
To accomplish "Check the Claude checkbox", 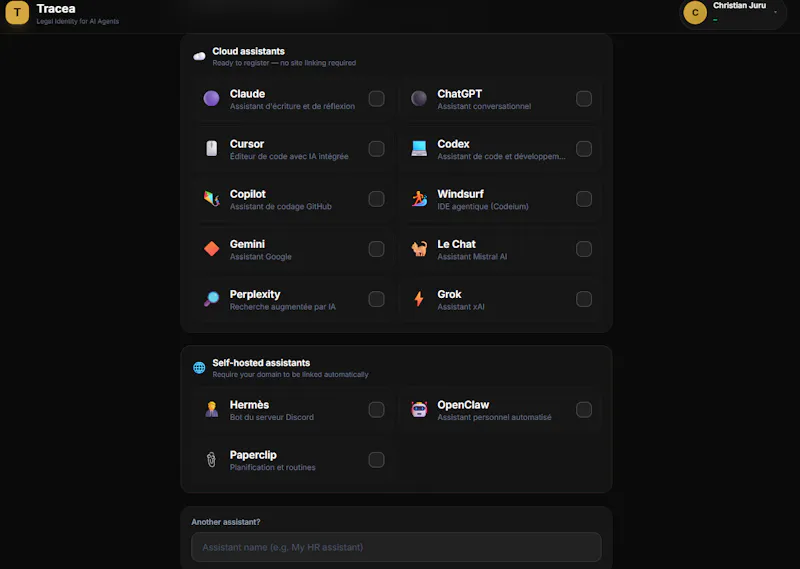I will (377, 98).
